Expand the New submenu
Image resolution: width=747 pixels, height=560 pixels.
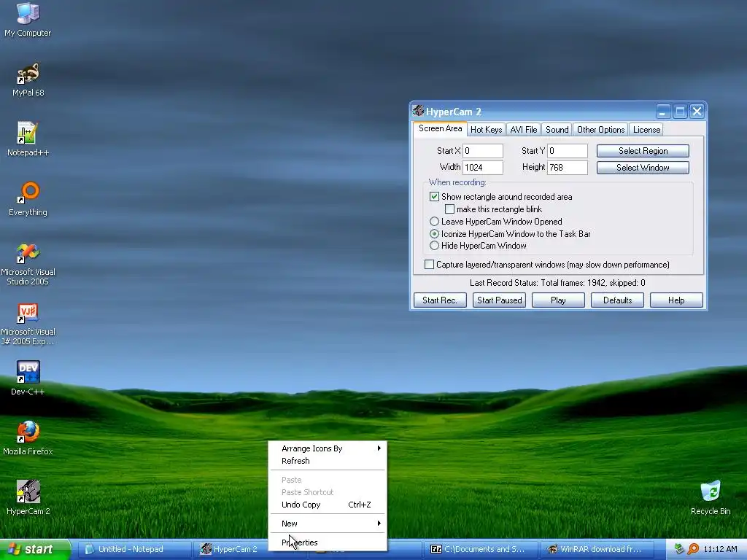pyautogui.click(x=328, y=524)
